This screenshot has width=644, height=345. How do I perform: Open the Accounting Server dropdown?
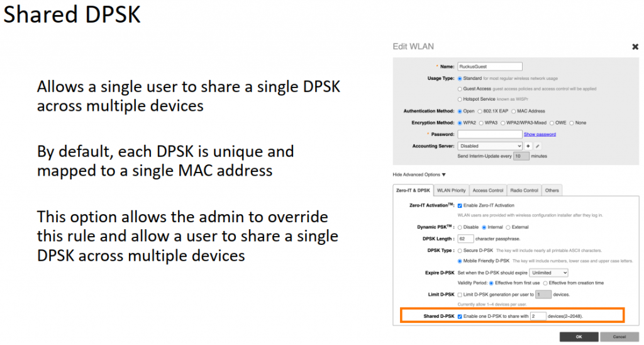489,145
